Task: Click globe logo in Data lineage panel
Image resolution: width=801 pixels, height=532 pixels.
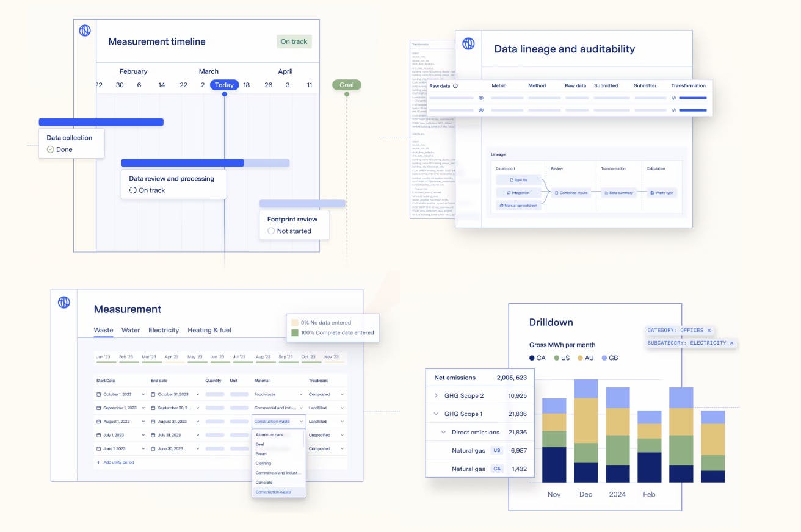Action: (468, 43)
